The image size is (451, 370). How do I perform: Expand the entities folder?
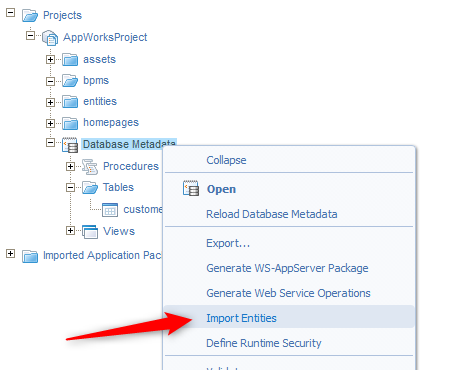point(50,102)
